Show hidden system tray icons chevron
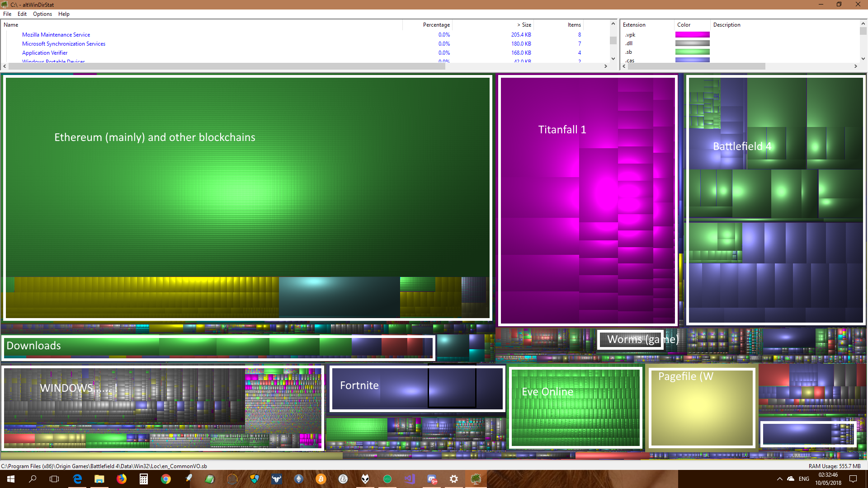The image size is (868, 488). (x=779, y=479)
